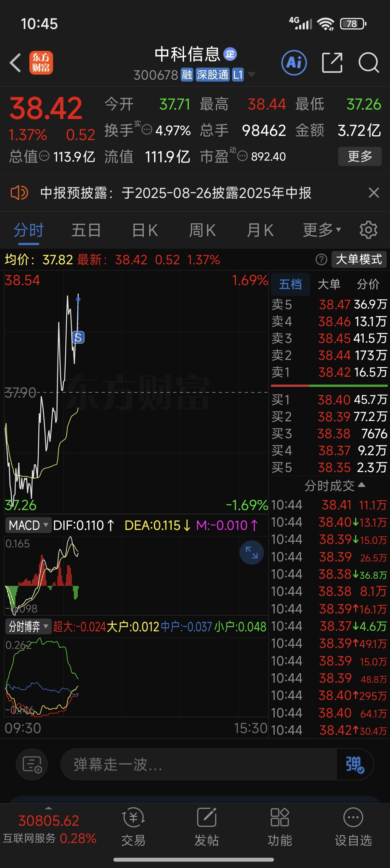Screen dimensions: 390x868
Task: Tap the 10:45 status bar clock
Action: (39, 24)
